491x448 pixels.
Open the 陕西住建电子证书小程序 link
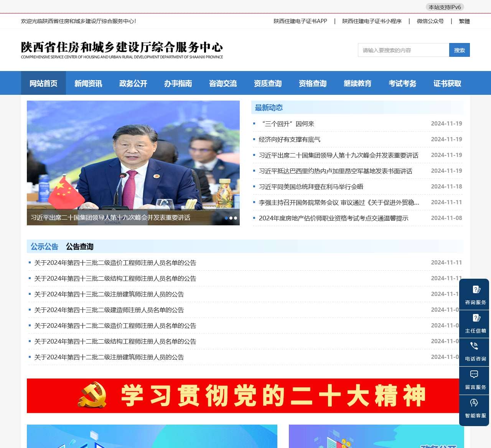[x=372, y=21]
